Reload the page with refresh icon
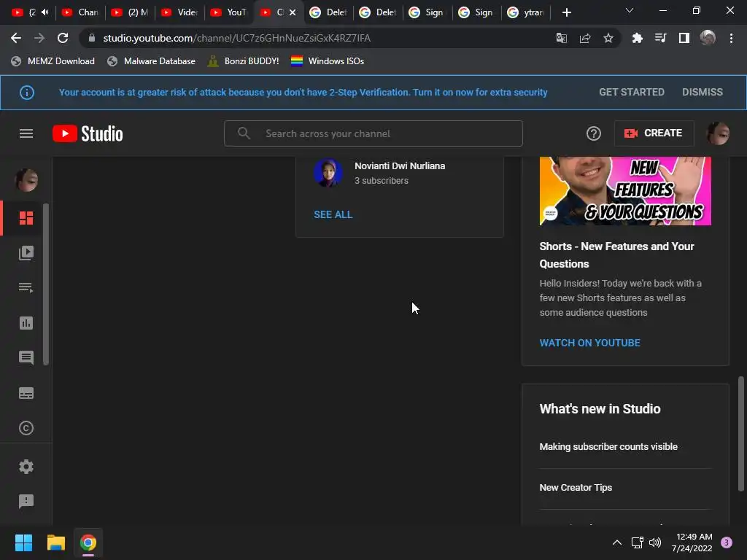 point(63,38)
